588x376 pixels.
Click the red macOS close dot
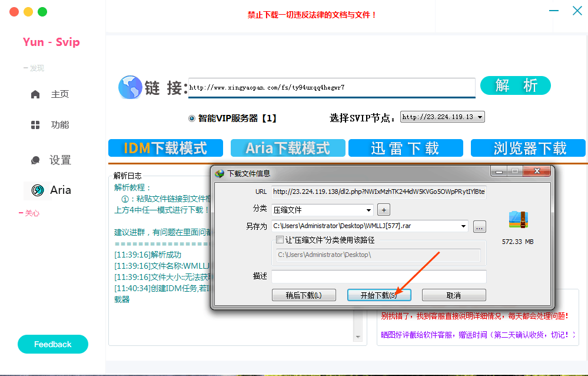(x=14, y=12)
